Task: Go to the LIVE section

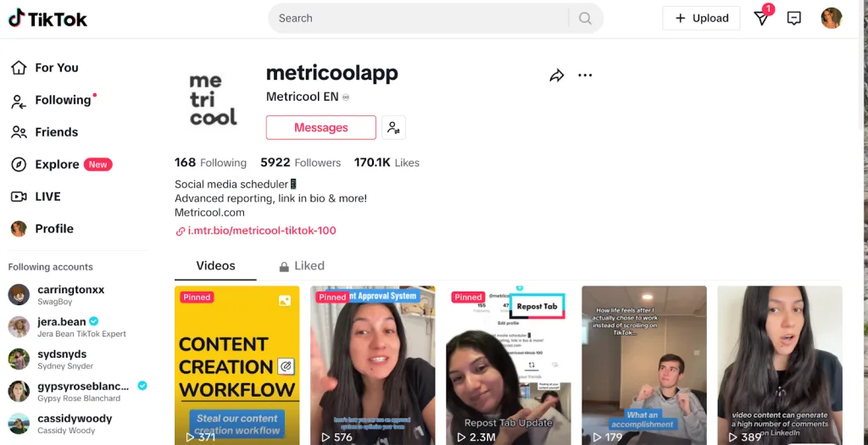Action: pyautogui.click(x=36, y=197)
